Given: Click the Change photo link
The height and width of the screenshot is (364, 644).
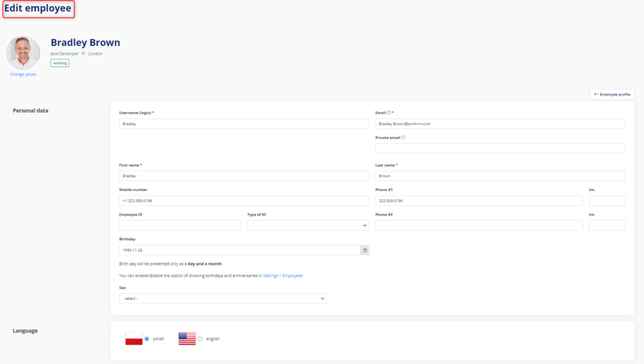Looking at the screenshot, I should point(23,75).
